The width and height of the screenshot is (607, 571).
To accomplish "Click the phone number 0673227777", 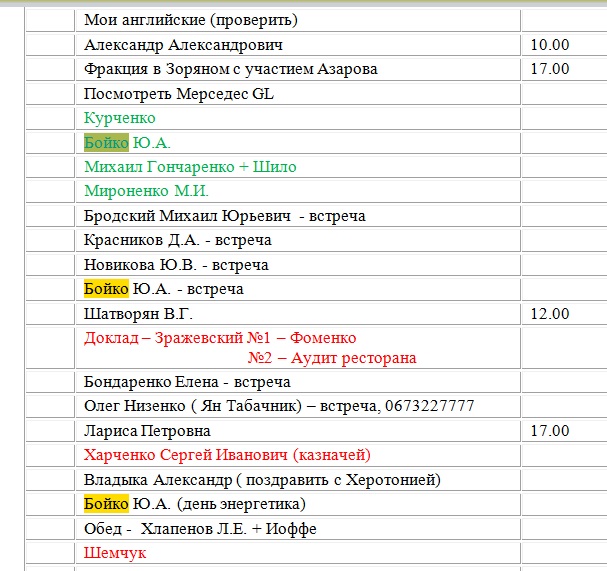I will coord(425,406).
